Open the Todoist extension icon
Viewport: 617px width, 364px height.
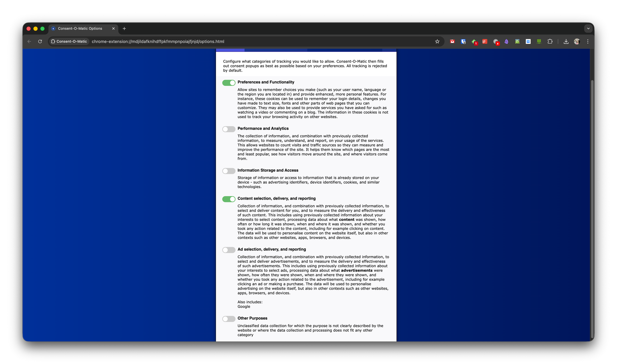pos(485,41)
